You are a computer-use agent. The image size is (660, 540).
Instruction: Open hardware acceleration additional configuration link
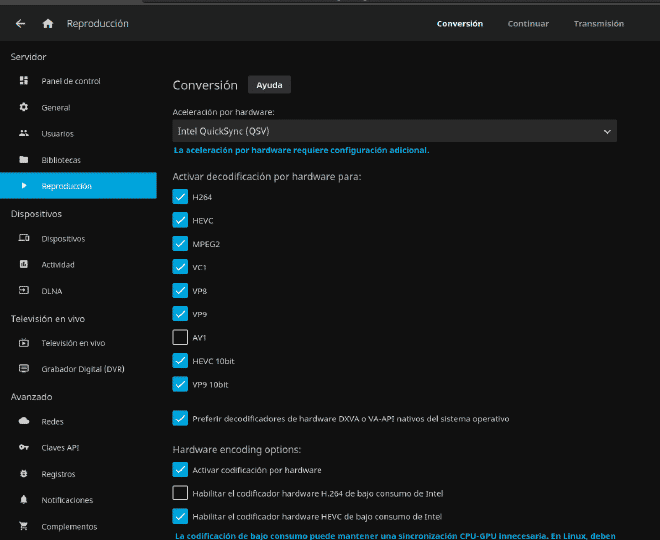pos(301,150)
